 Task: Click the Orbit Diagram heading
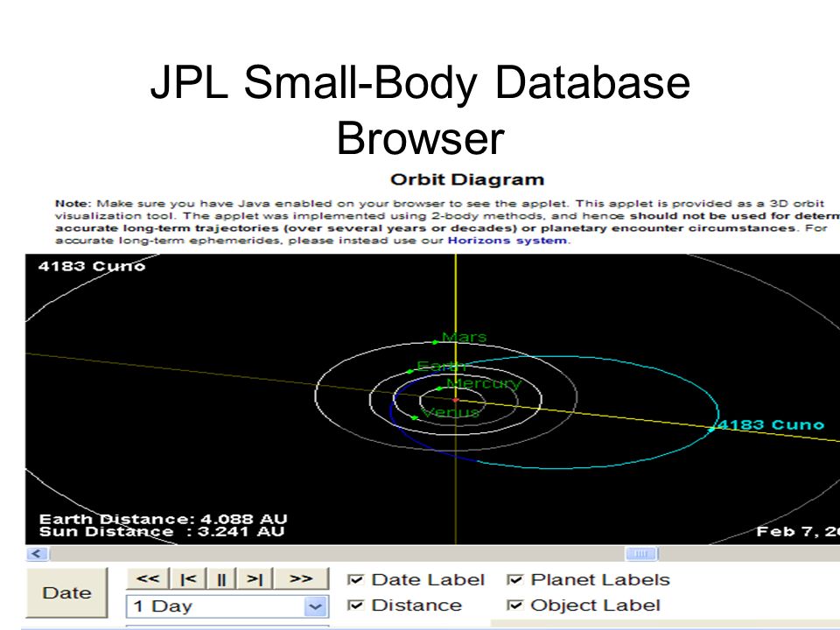(467, 179)
